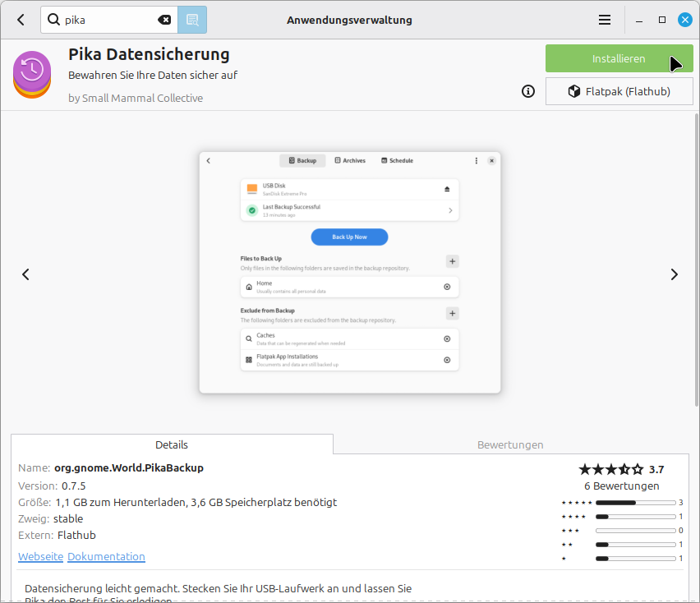Switch to the Details tab
The height and width of the screenshot is (603, 700).
point(172,444)
